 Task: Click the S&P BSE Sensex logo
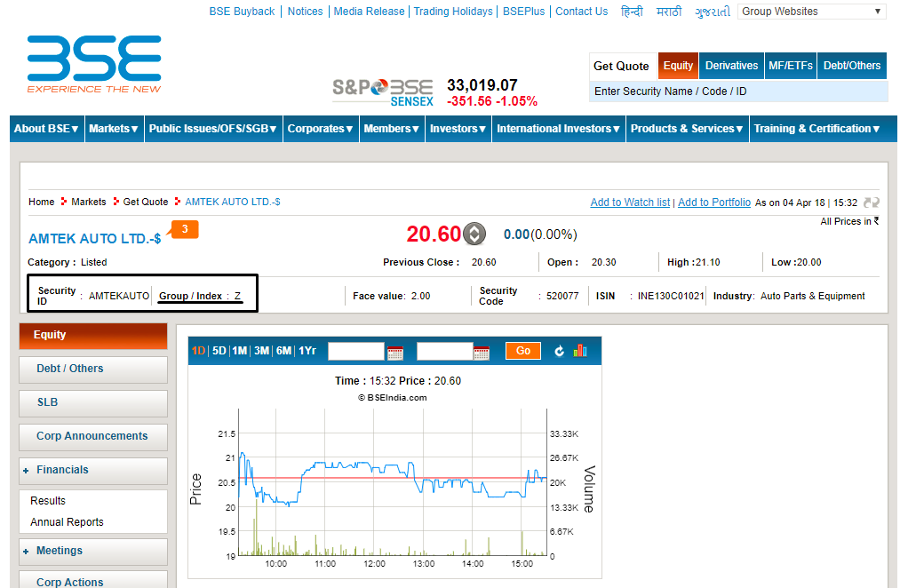point(383,93)
